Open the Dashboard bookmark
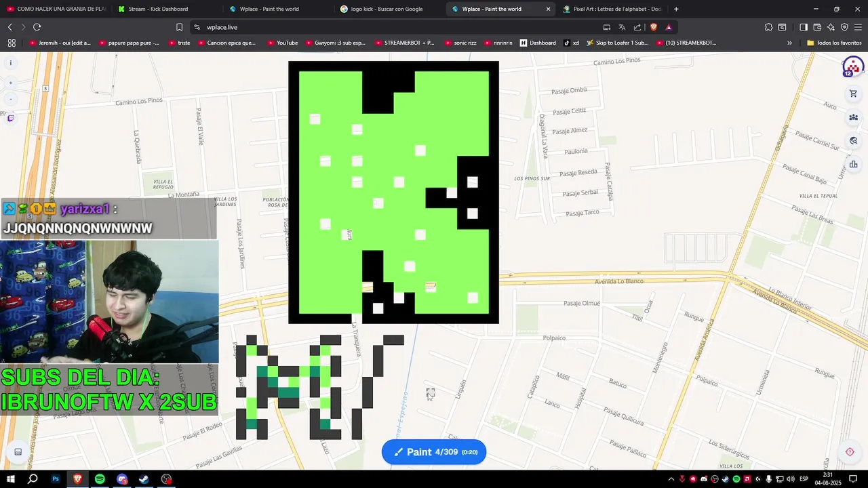The image size is (868, 488). 538,43
